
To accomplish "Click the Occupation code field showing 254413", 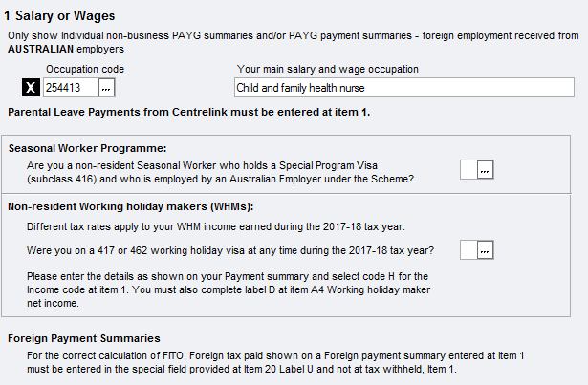I will pos(70,88).
